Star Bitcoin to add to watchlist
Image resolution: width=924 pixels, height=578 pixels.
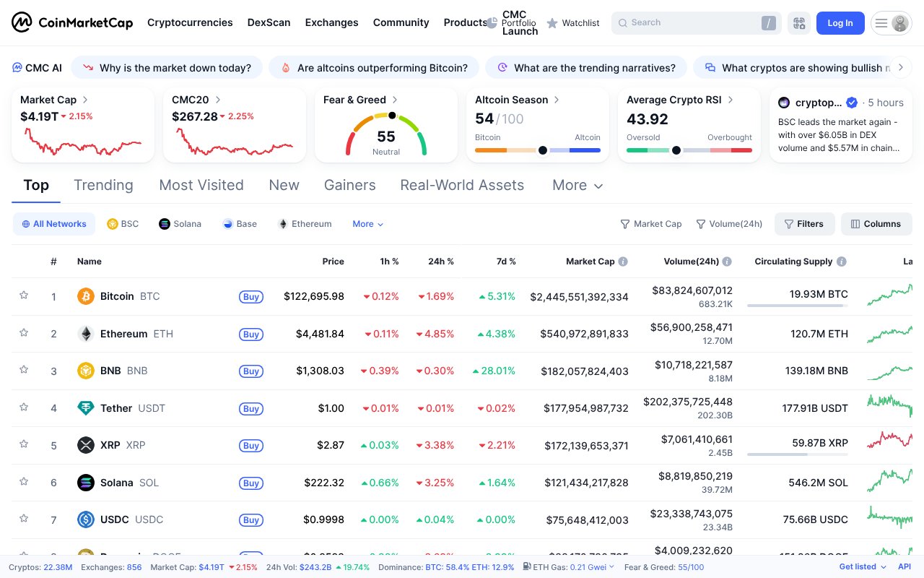click(x=24, y=295)
